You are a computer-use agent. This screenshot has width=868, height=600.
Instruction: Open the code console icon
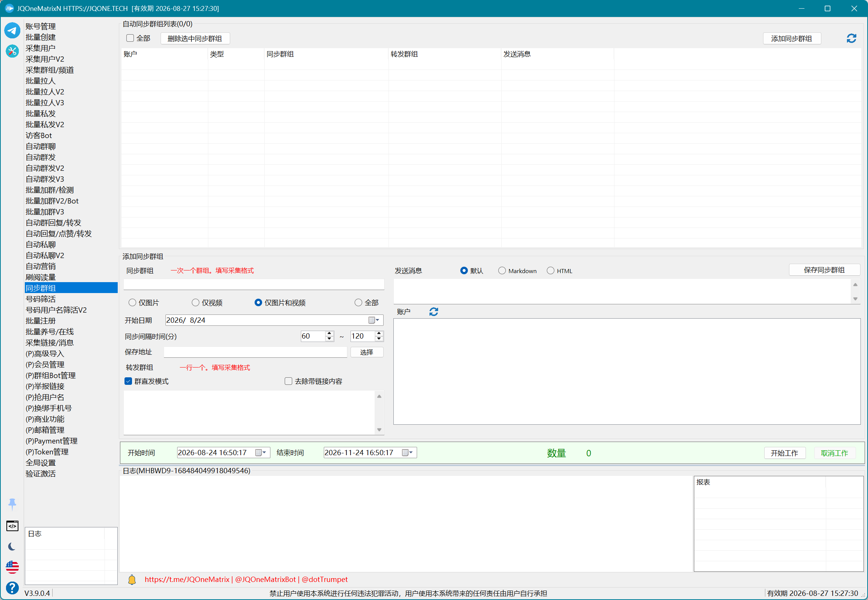point(12,526)
